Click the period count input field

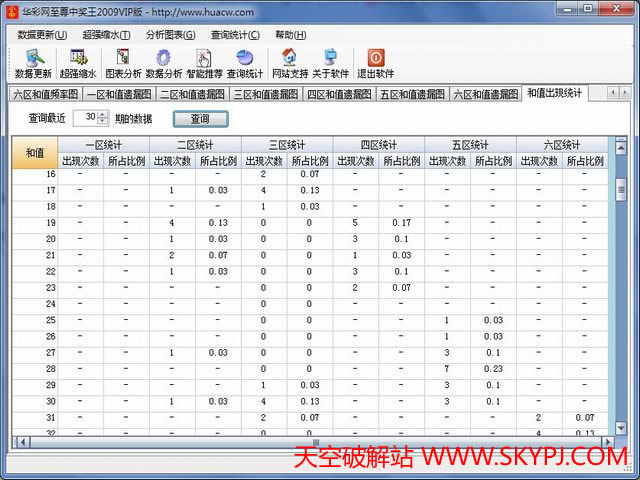(x=86, y=118)
